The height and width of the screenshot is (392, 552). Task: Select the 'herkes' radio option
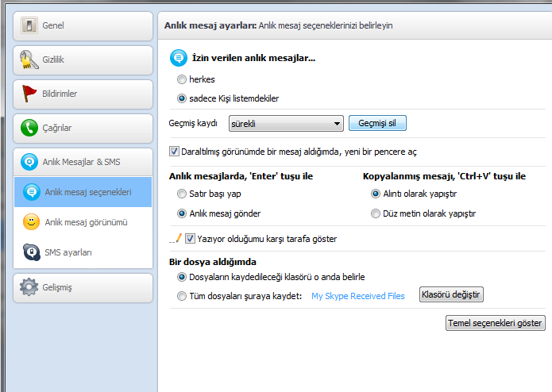pyautogui.click(x=182, y=79)
